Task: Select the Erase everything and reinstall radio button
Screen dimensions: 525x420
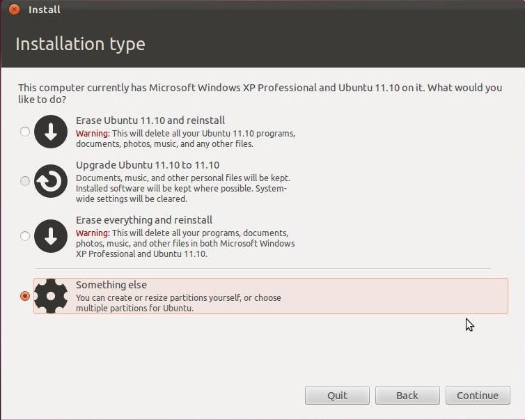Action: tap(25, 236)
